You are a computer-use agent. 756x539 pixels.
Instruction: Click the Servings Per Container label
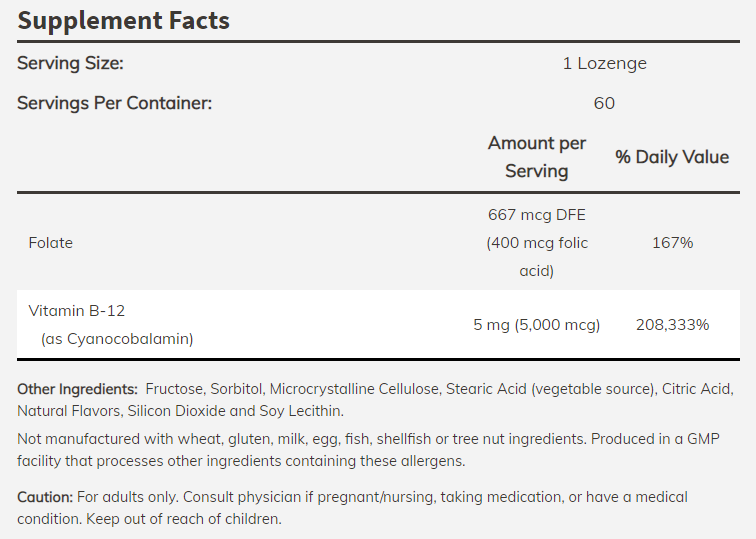tap(114, 103)
